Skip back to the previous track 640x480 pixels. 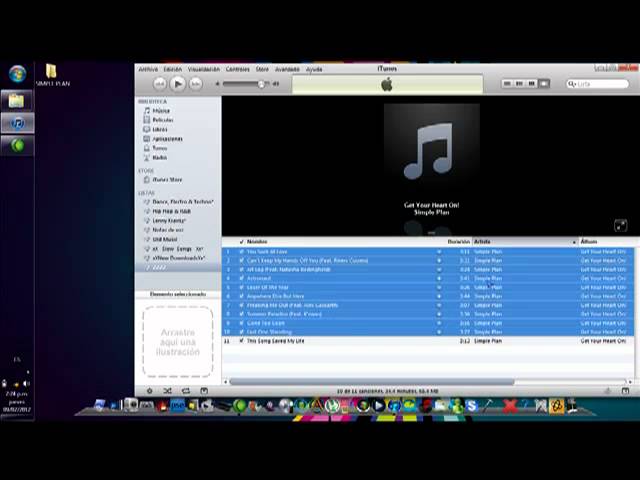[x=160, y=84]
